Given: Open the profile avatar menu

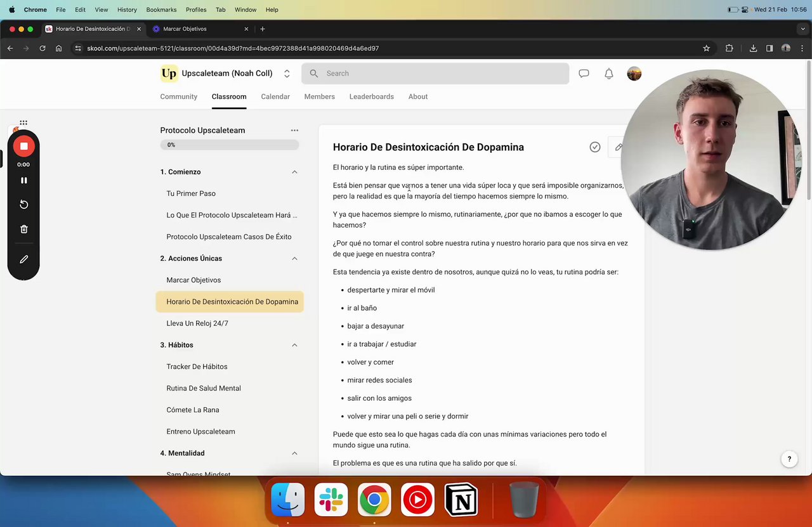Looking at the screenshot, I should 634,74.
